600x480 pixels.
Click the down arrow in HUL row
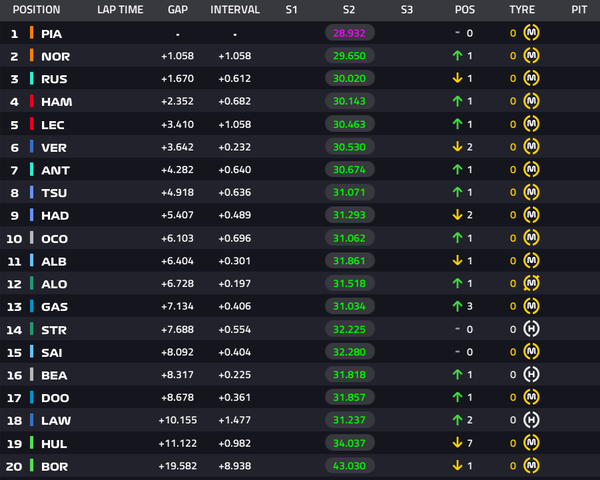(457, 443)
